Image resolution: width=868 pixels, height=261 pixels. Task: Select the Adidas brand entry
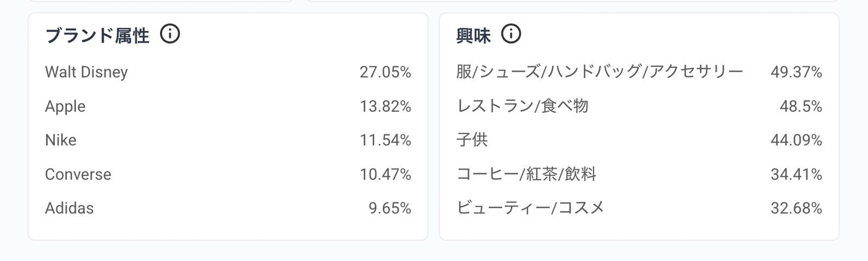click(69, 208)
